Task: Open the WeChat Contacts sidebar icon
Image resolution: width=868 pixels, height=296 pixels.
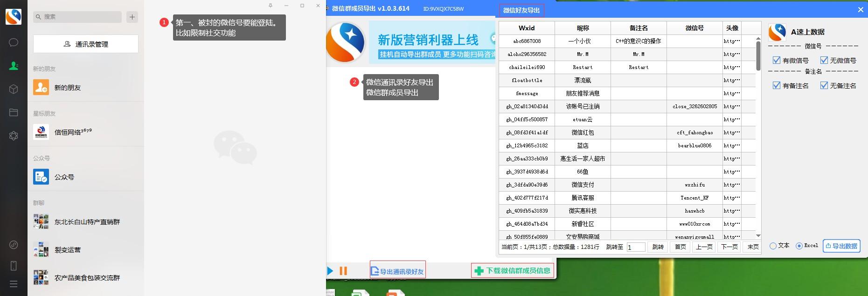Action: coord(14,66)
